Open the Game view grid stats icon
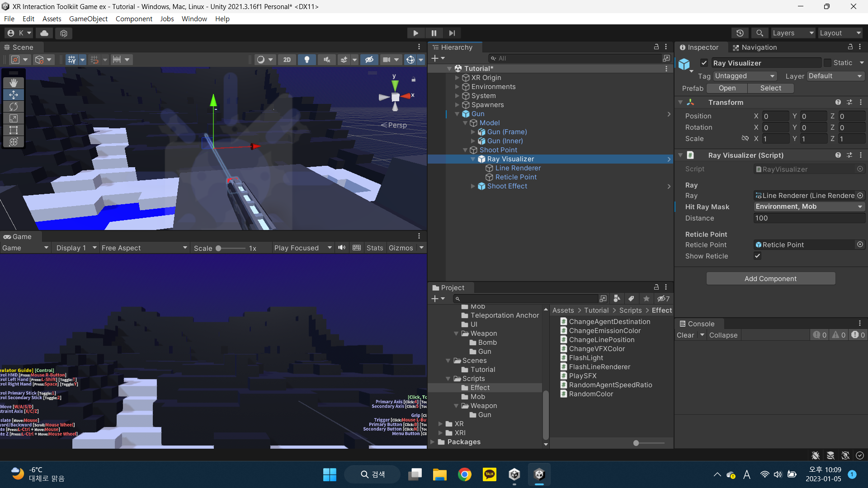The height and width of the screenshot is (488, 868). point(357,248)
